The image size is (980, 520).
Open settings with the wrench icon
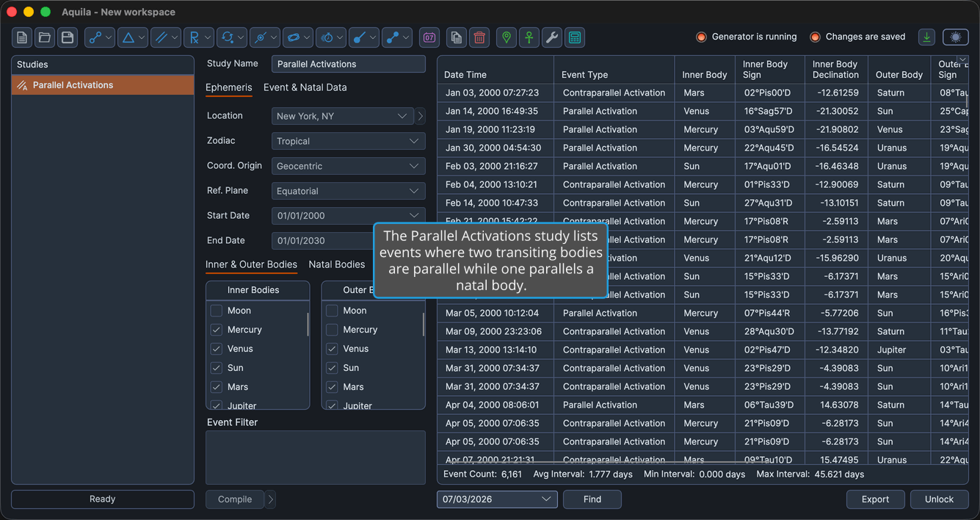pyautogui.click(x=552, y=37)
